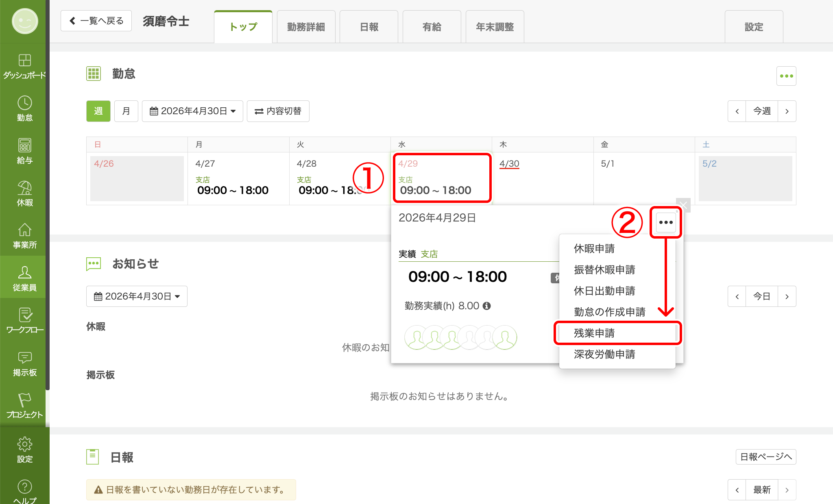Go to next day in お知らせ
Screen dimensions: 833x504
[787, 296]
